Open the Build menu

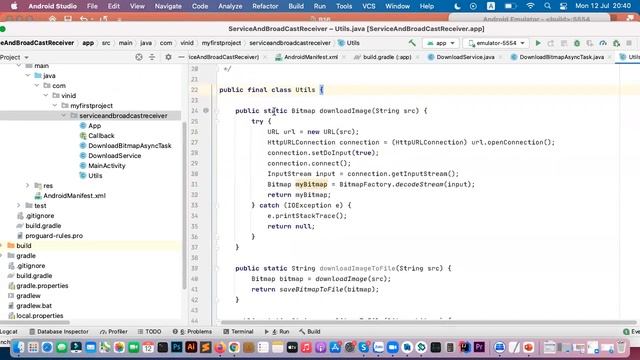[x=296, y=6]
